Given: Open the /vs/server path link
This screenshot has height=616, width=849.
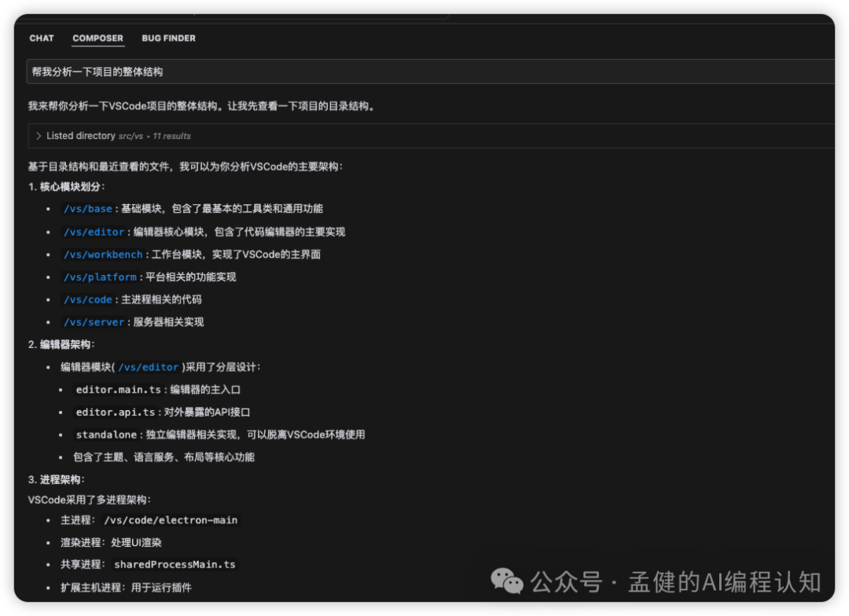Looking at the screenshot, I should 94,322.
